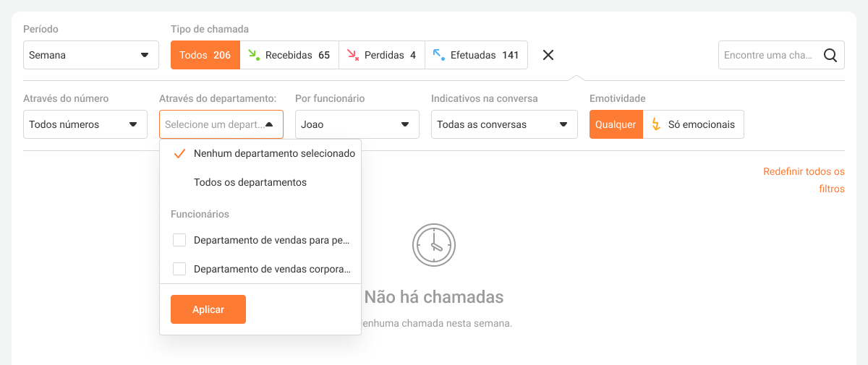The height and width of the screenshot is (365, 868).
Task: Select the Todos 206 call tab
Action: [x=205, y=55]
